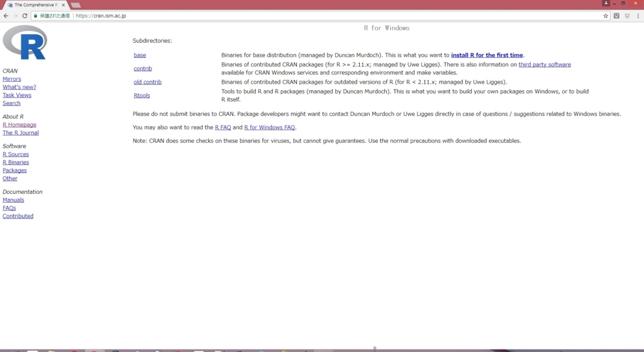Click install R for the first time link
This screenshot has height=352, width=644.
coord(487,55)
